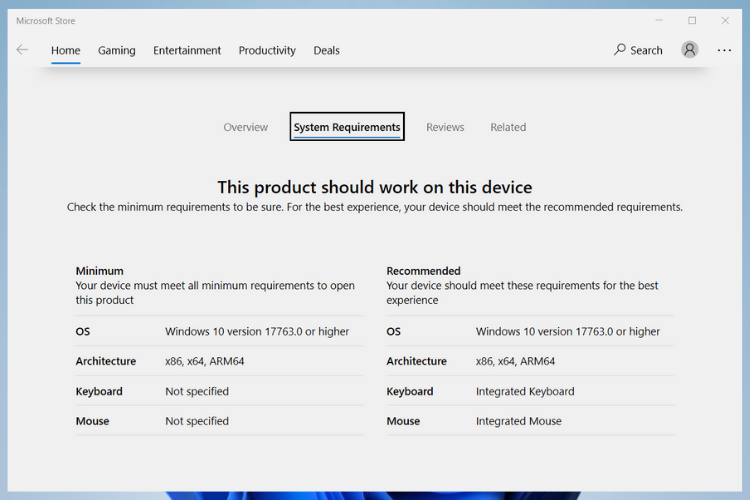
Task: Close the Microsoft Store window
Action: 725,20
